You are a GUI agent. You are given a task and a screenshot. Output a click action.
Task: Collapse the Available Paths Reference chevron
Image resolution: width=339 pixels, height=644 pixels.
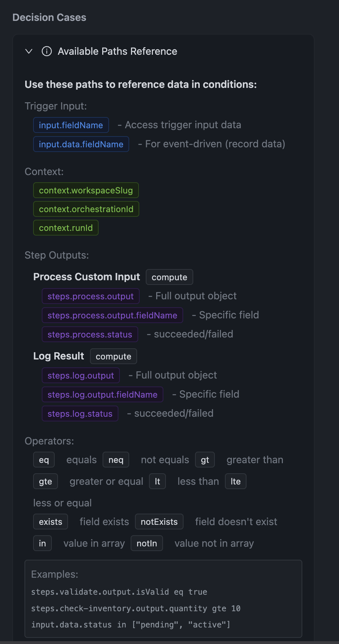[x=29, y=52]
